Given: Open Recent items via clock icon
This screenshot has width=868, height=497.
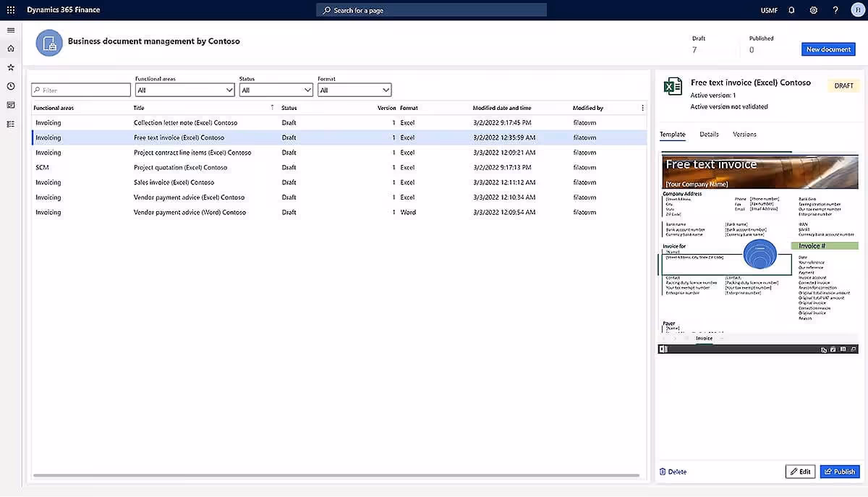Looking at the screenshot, I should [x=10, y=85].
